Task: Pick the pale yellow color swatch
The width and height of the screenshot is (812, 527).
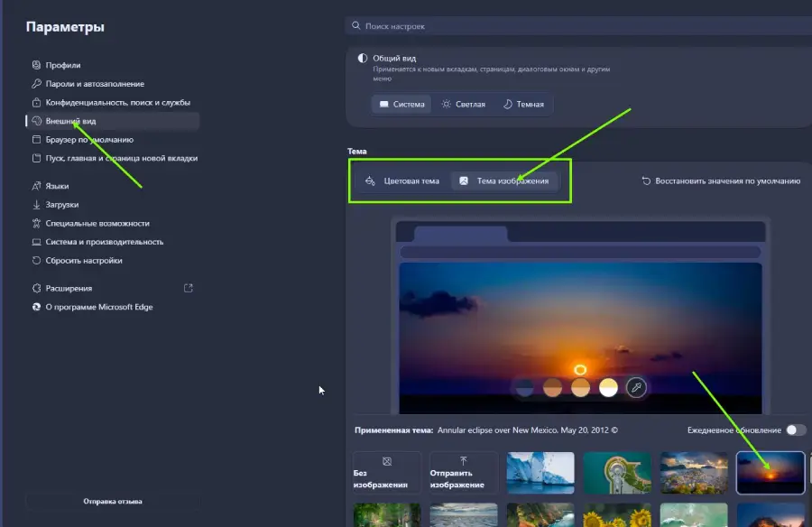Action: (608, 387)
